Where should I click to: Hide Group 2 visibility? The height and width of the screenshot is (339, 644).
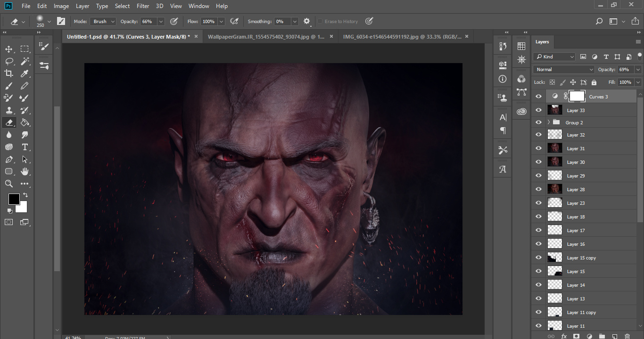(x=538, y=122)
